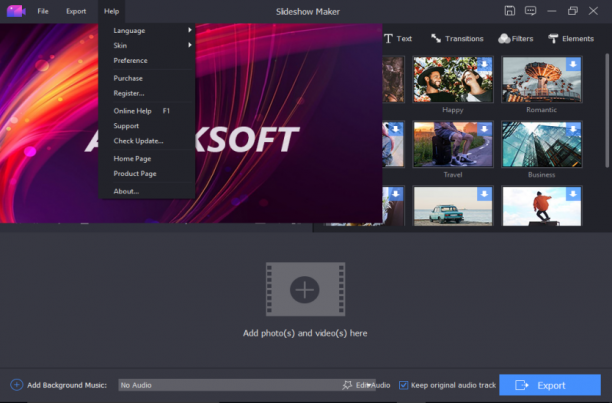Click the themes panel vertical scrollbar

point(607,111)
